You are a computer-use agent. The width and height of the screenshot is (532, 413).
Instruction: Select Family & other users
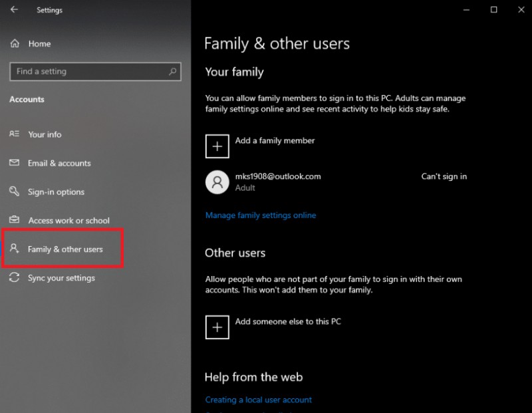(x=65, y=249)
